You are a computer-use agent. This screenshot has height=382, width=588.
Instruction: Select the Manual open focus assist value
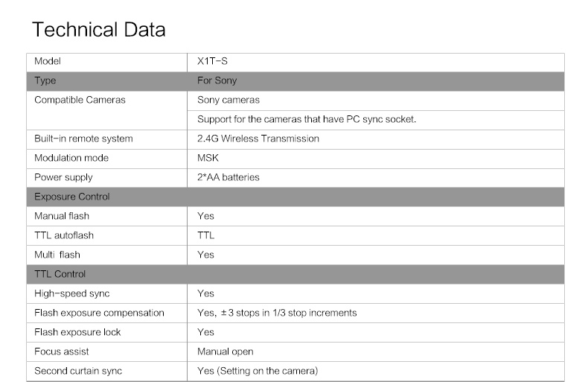pos(225,351)
